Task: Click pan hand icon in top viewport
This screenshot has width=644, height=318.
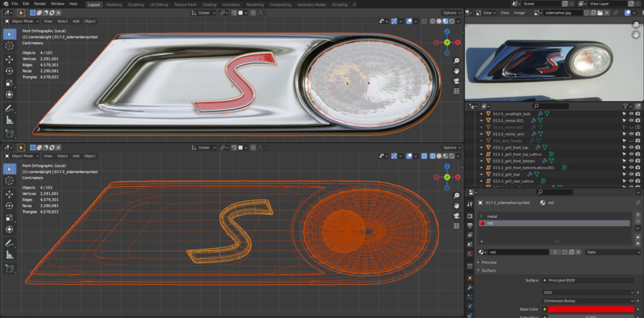Action: (457, 71)
